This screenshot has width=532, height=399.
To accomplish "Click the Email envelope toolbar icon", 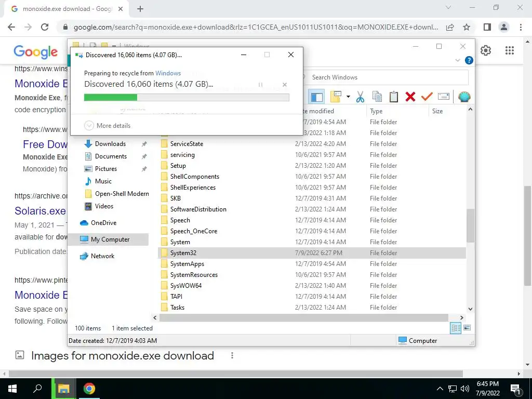I will (444, 97).
